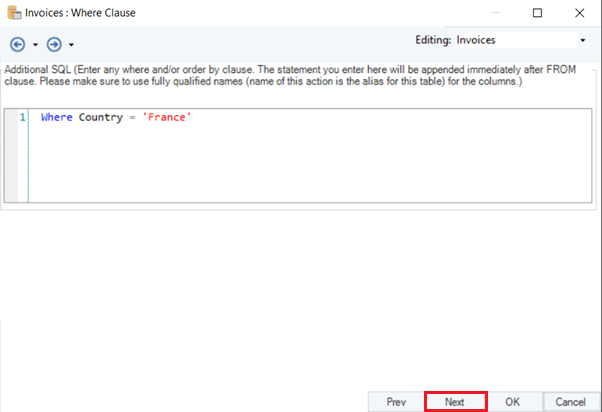Open the forward arrow history dropdown

[71, 45]
